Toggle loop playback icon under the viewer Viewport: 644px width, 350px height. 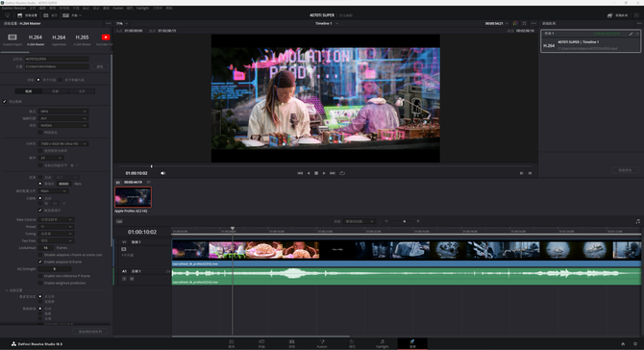pyautogui.click(x=342, y=173)
